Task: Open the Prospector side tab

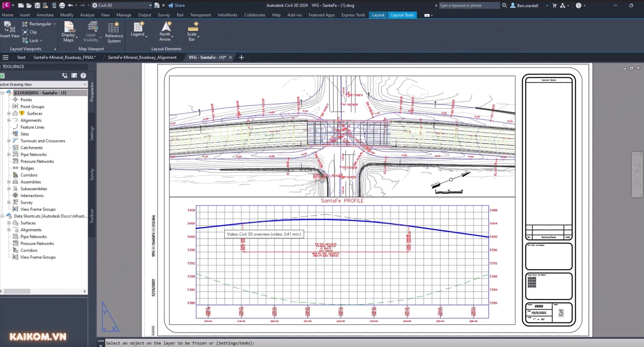Action: click(92, 92)
